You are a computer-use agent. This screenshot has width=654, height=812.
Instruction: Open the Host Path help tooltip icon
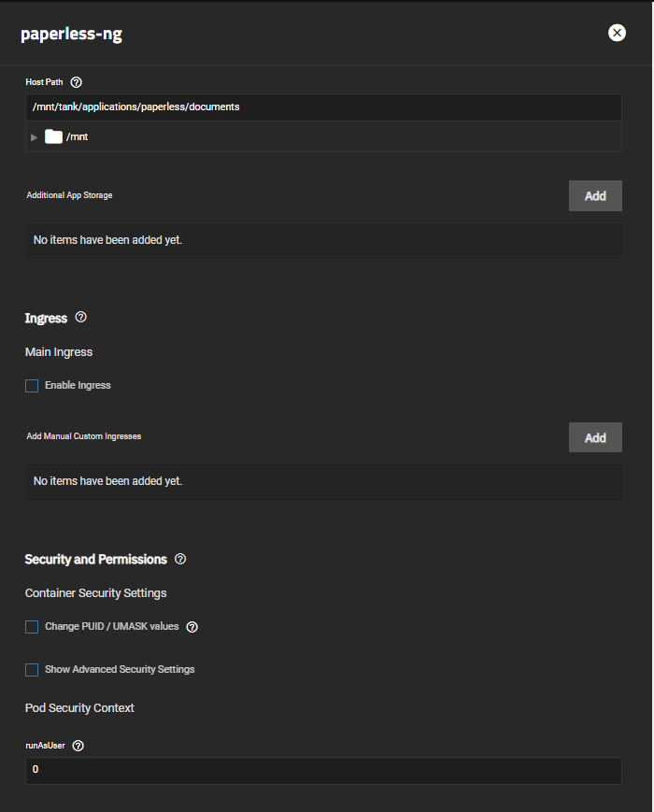click(76, 82)
